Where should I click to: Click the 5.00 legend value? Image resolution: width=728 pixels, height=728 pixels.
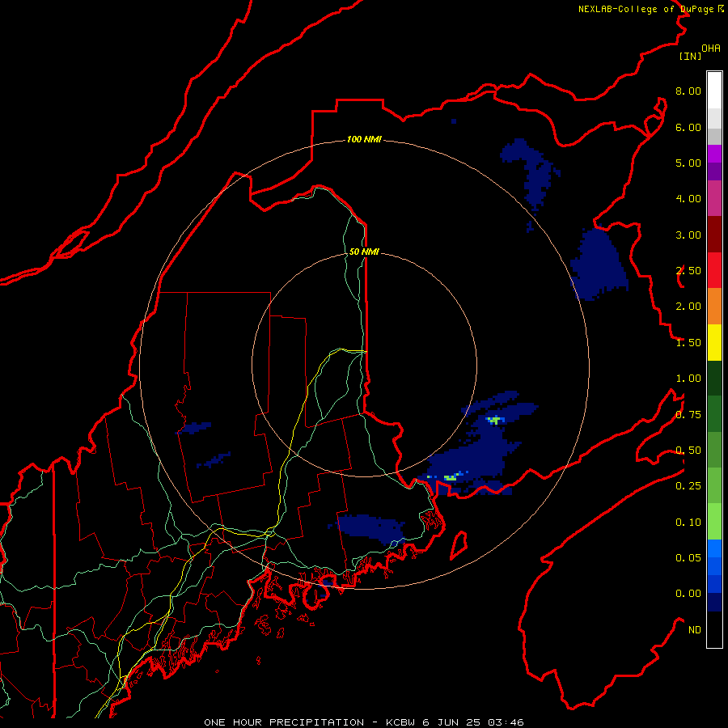click(x=688, y=163)
